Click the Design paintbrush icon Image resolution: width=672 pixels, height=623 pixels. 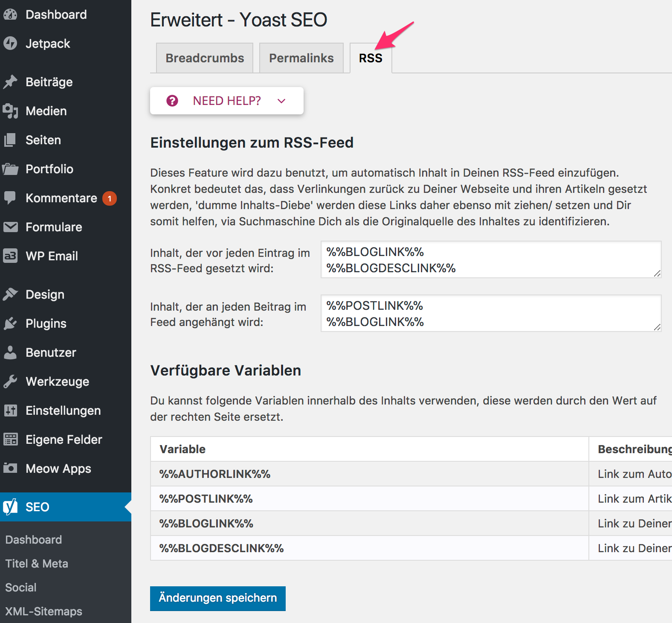pos(10,294)
